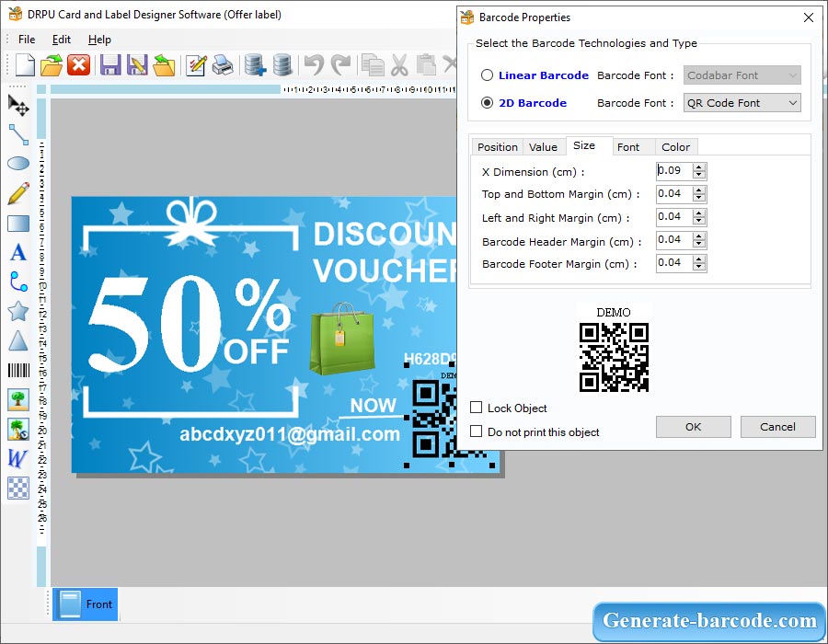
Task: Click the Top and Bottom Margin field
Action: 674,194
